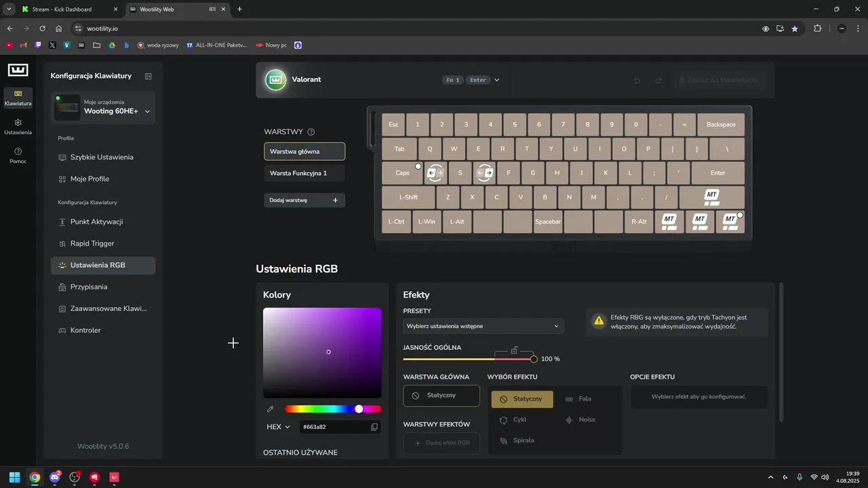This screenshot has width=868, height=488.
Task: Open the presets dropdown Wybierz ustawienia wstępne
Action: (x=484, y=326)
